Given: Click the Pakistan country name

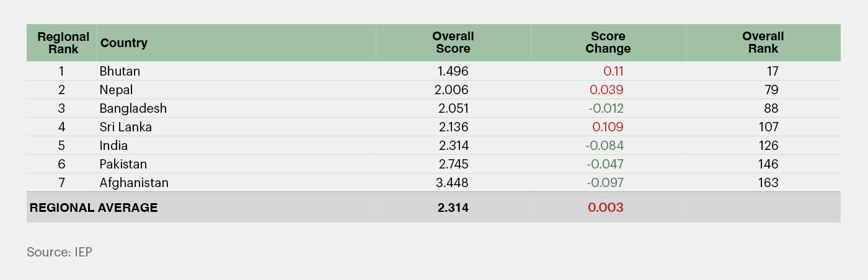Looking at the screenshot, I should [123, 164].
